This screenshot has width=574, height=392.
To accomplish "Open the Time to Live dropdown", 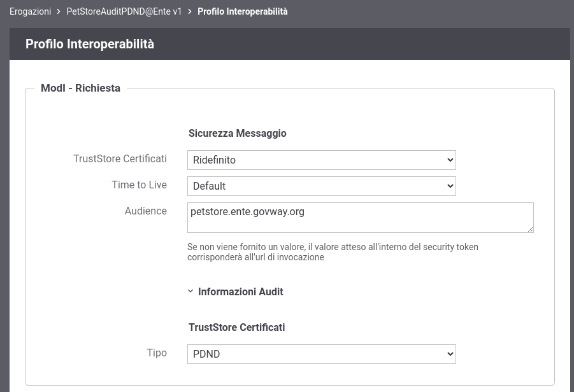I will pos(322,186).
